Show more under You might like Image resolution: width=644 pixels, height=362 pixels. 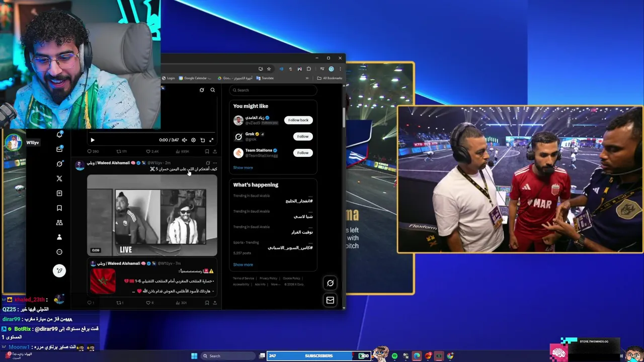243,167
